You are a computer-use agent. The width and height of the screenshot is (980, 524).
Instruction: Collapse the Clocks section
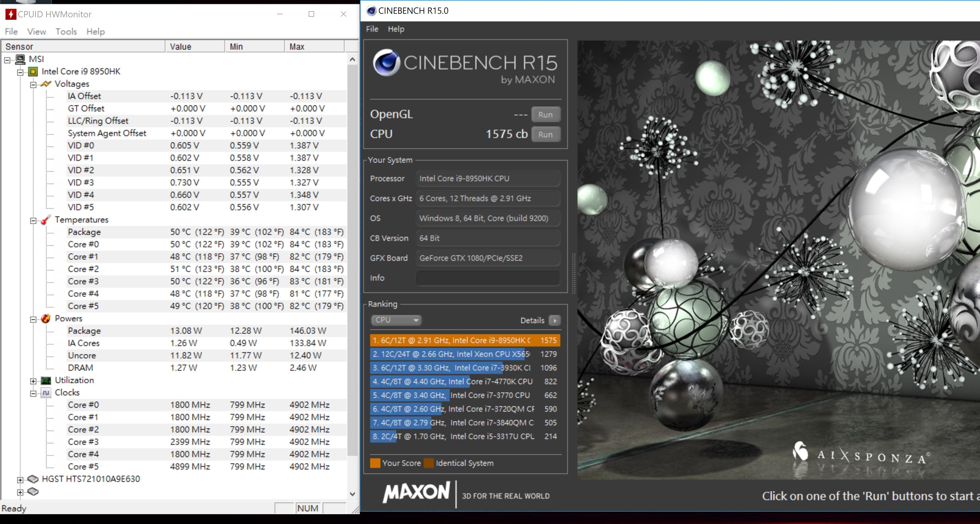(x=33, y=393)
